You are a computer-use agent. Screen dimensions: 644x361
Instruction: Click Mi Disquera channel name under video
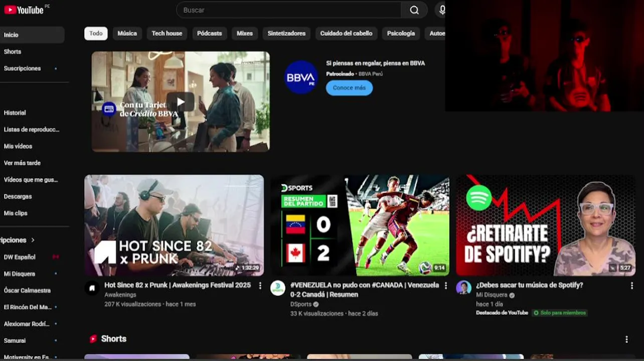492,295
